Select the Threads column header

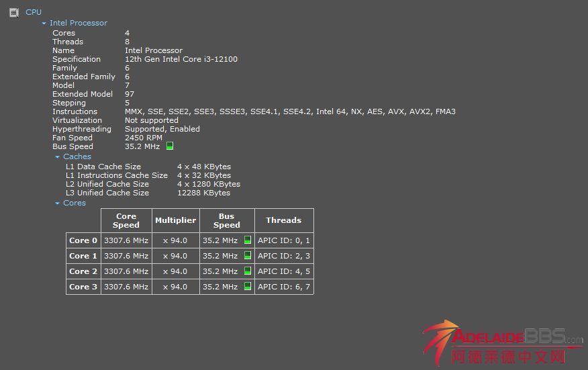click(x=284, y=221)
